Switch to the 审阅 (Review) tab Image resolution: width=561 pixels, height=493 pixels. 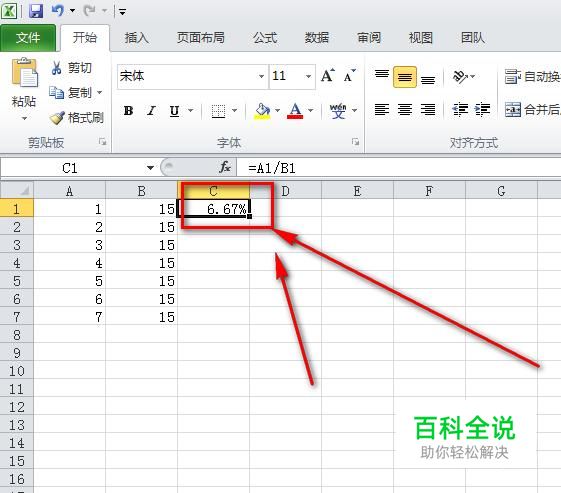click(x=369, y=38)
